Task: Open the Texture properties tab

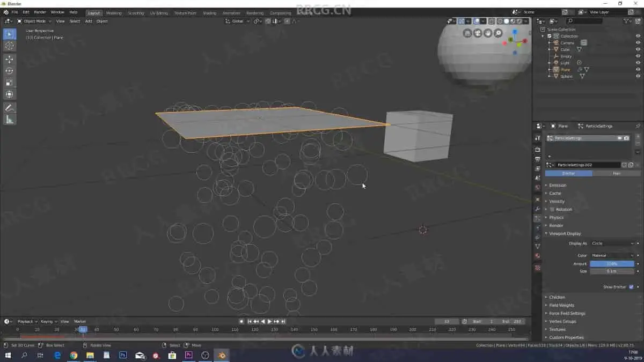Action: (x=537, y=268)
